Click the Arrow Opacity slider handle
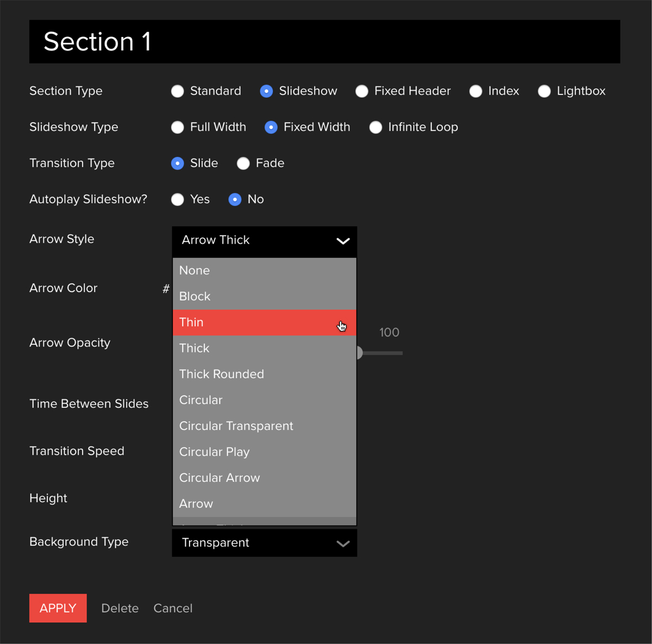 359,353
